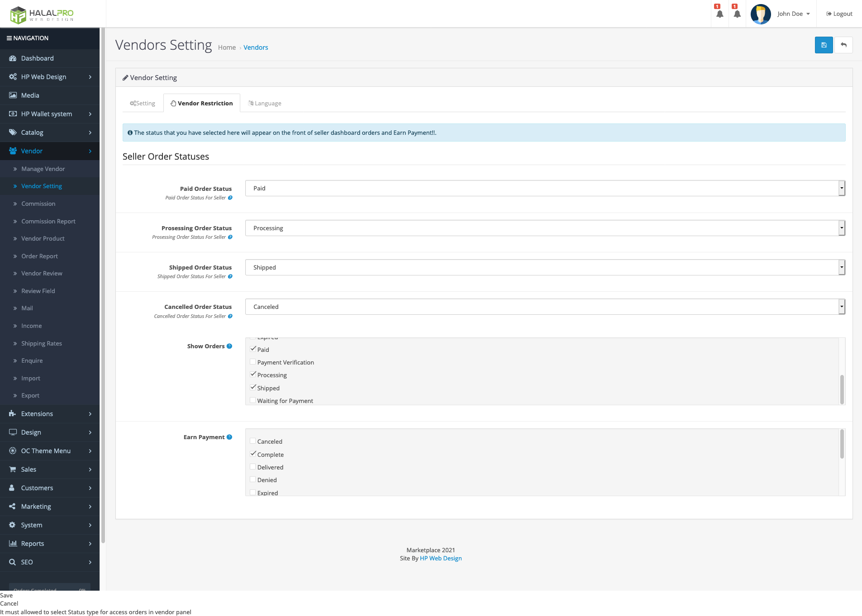The height and width of the screenshot is (616, 862).
Task: Check the Delivered checkbox in Earn Payment
Action: point(253,467)
